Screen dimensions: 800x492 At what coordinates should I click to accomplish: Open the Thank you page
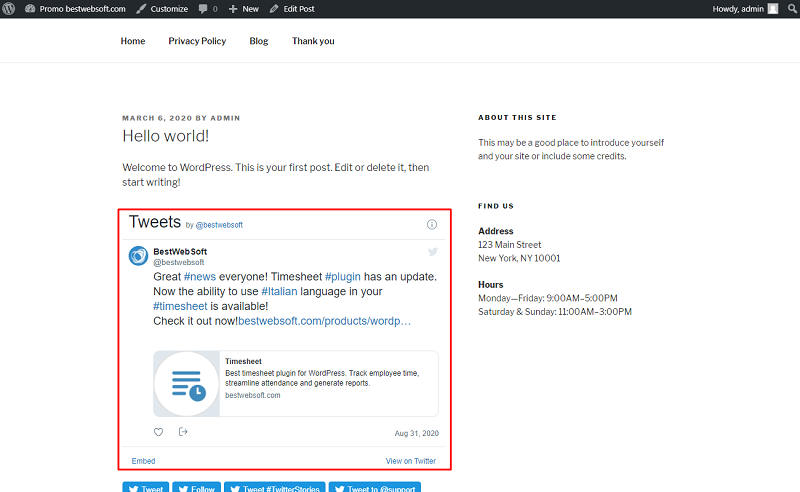313,41
